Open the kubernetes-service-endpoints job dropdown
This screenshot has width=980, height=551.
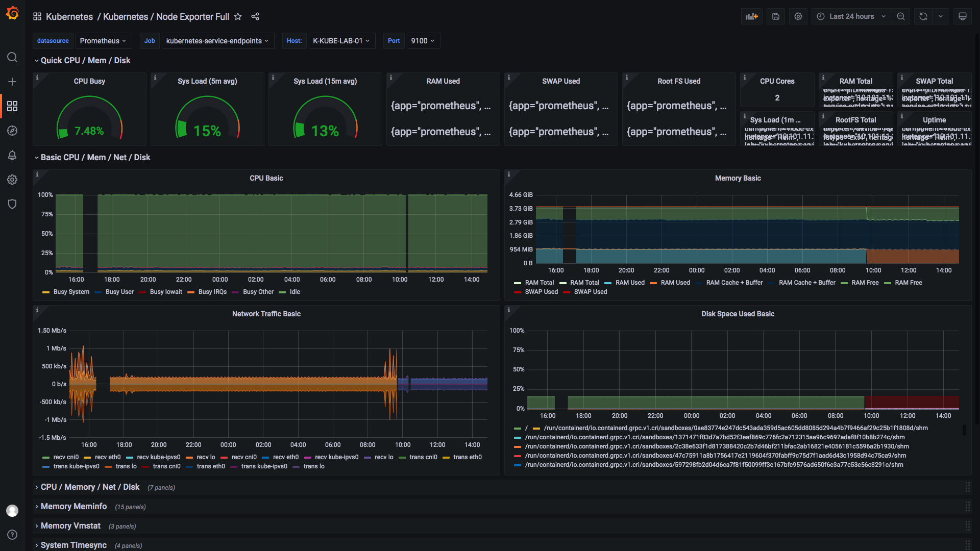218,41
